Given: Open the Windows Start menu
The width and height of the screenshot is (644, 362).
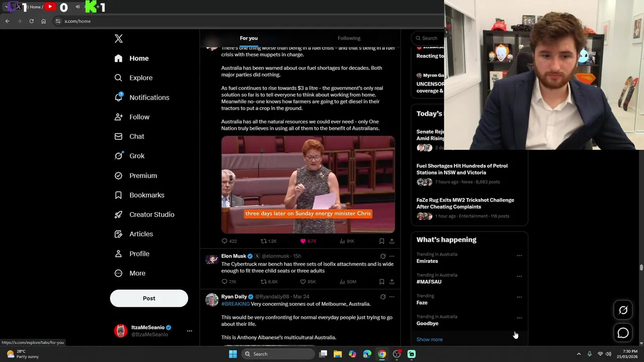Looking at the screenshot, I should [x=232, y=354].
